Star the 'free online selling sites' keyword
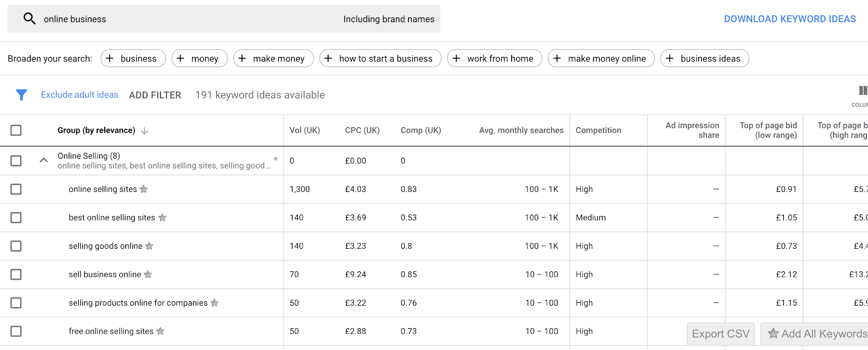This screenshot has height=350, width=868. [160, 331]
